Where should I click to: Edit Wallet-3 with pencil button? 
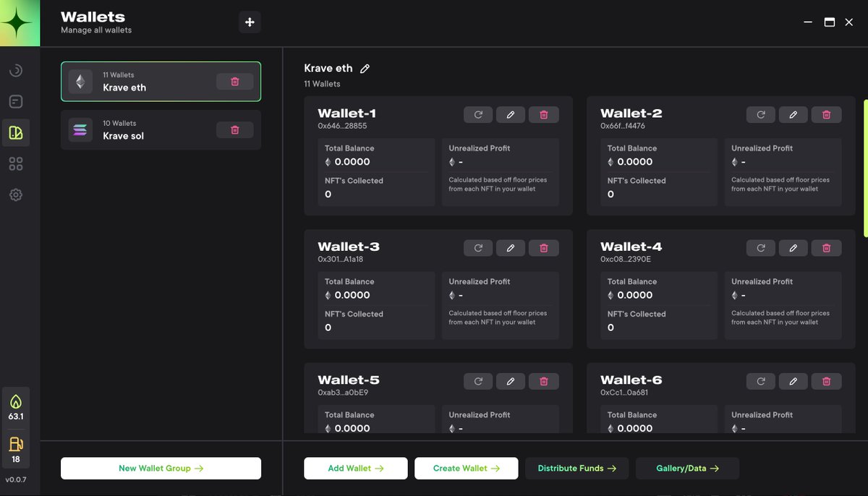tap(511, 248)
